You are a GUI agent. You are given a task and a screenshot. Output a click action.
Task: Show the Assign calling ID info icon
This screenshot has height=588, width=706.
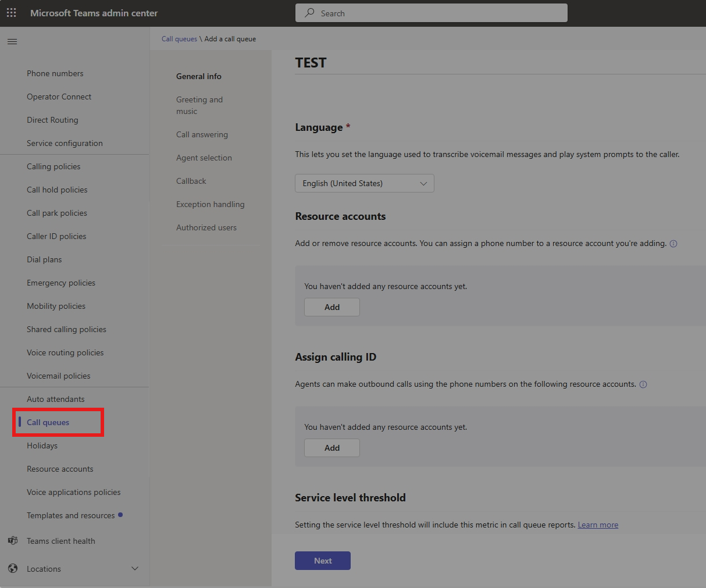pos(643,384)
